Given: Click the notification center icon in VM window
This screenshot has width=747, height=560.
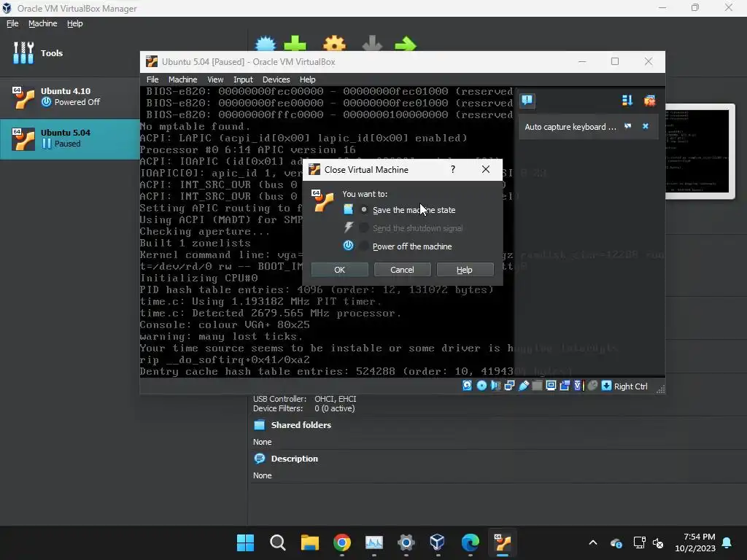Looking at the screenshot, I should [527, 100].
